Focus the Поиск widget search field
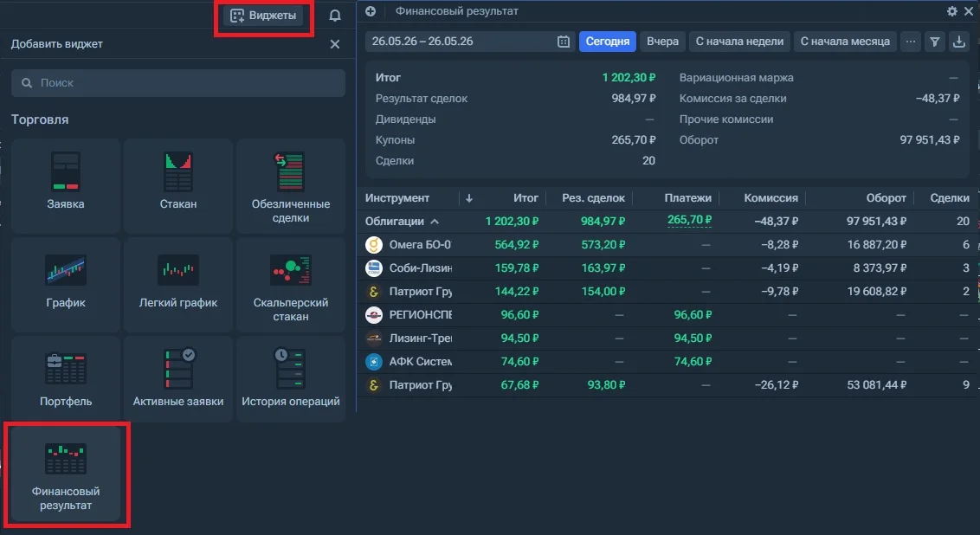This screenshot has height=535, width=980. (178, 83)
